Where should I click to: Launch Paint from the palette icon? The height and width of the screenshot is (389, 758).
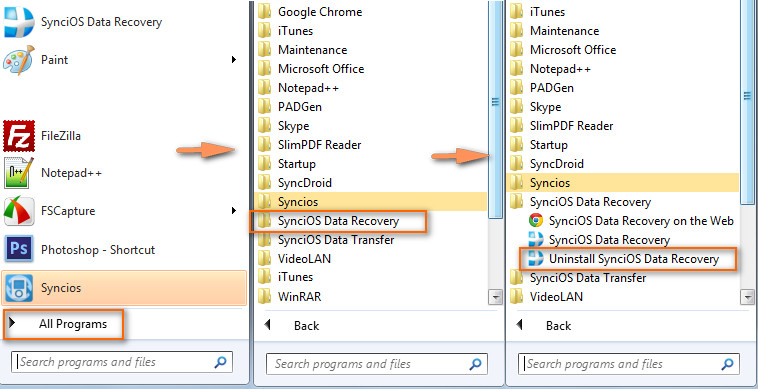[19, 60]
